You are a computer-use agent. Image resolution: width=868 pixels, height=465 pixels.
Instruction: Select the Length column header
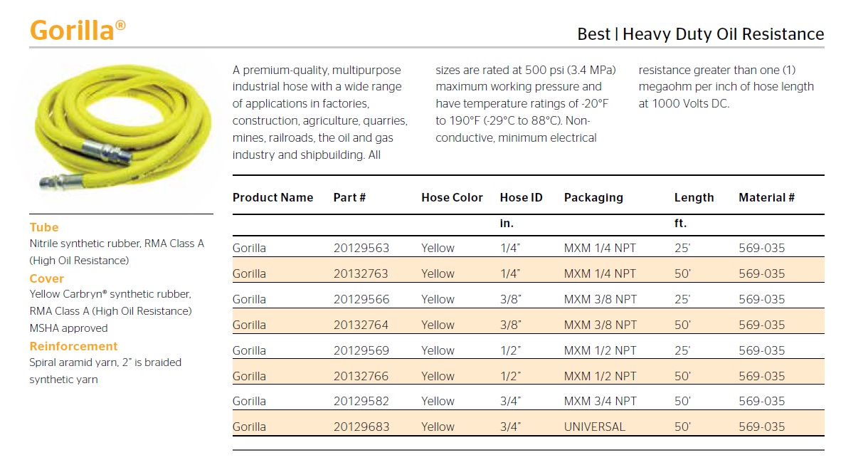[694, 198]
